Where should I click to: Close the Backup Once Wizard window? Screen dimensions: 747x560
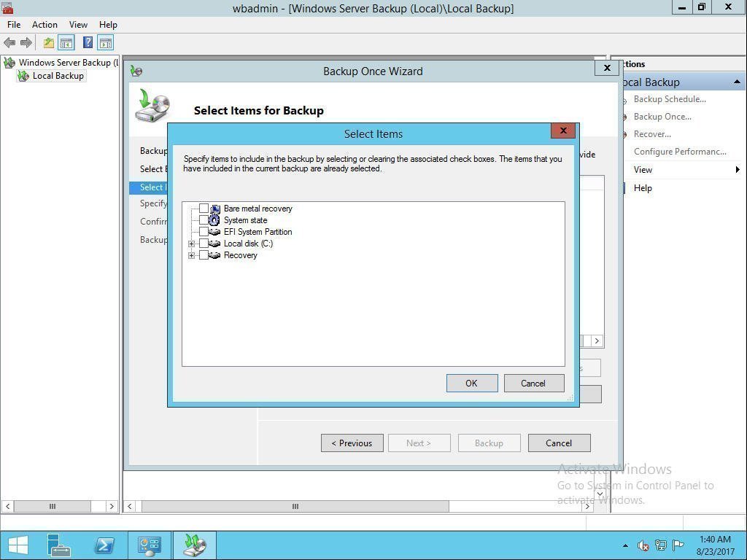coord(607,68)
